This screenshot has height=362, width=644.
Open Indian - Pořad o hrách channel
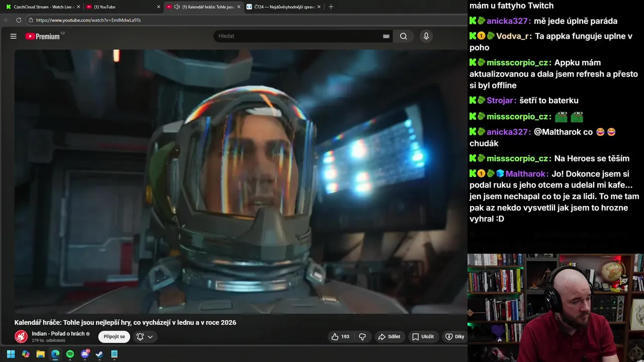[x=58, y=334]
